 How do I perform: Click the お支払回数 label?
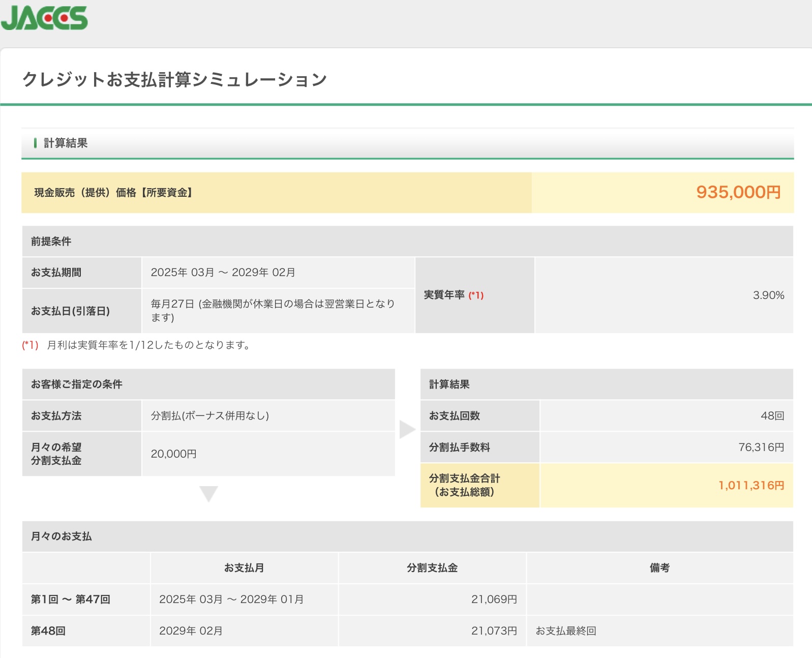pyautogui.click(x=454, y=416)
